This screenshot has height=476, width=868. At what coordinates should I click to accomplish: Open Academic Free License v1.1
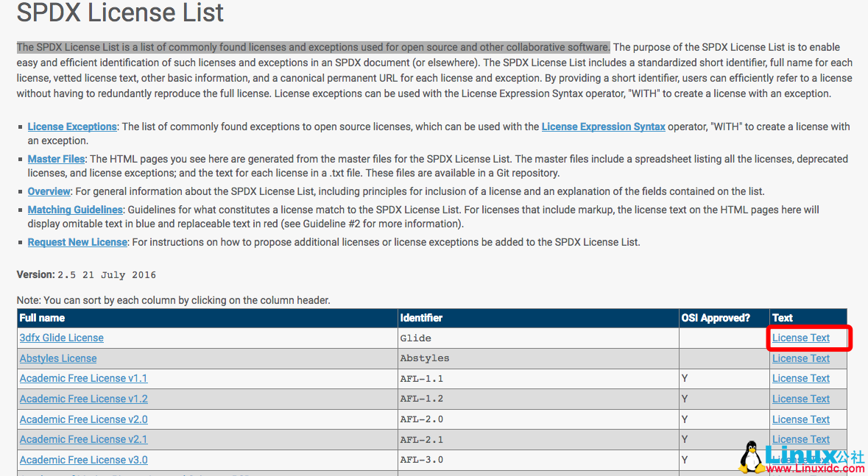(83, 378)
